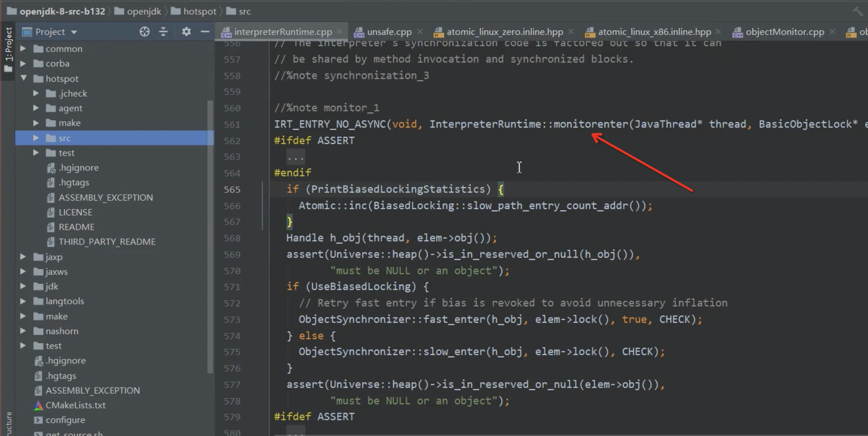Click the CMakeLists.txt file icon
Image resolution: width=868 pixels, height=436 pixels.
38,405
